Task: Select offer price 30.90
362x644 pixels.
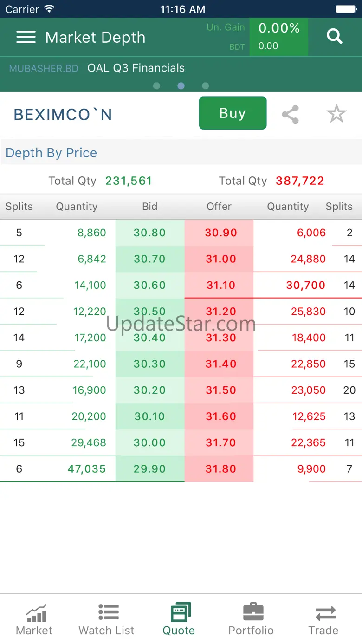Action: click(220, 233)
